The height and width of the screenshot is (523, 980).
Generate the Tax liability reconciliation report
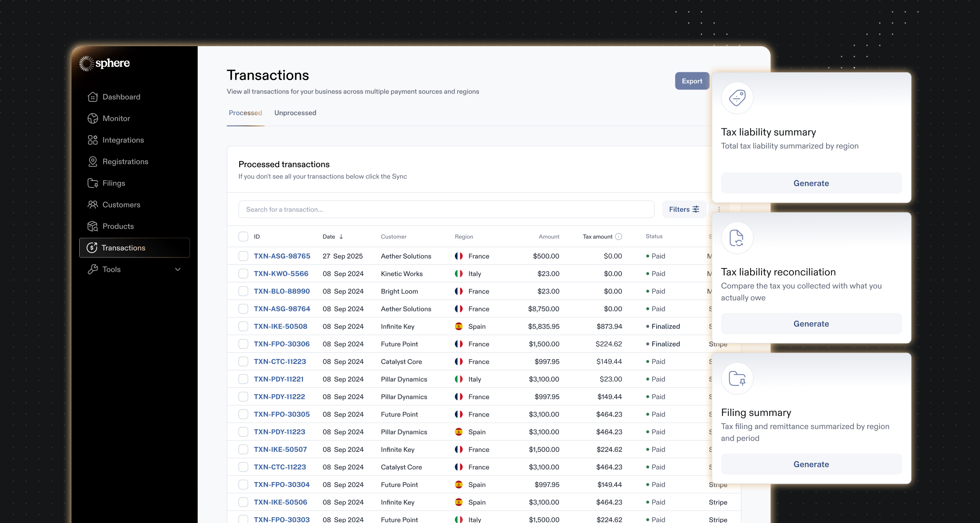click(x=811, y=324)
